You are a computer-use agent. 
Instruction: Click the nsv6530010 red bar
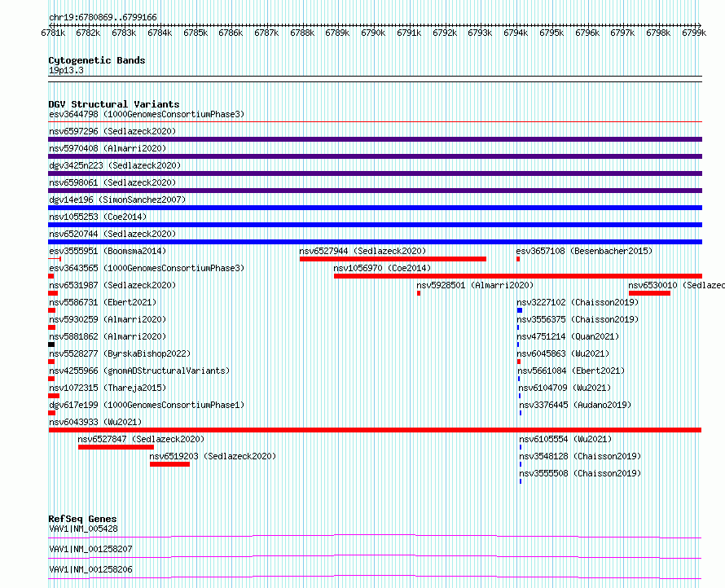pos(649,293)
